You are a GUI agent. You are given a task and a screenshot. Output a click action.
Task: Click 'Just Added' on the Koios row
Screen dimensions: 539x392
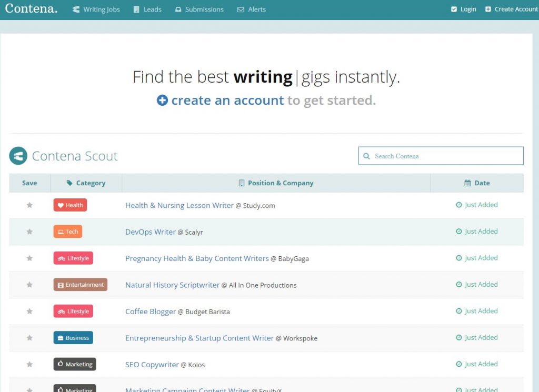tap(477, 364)
